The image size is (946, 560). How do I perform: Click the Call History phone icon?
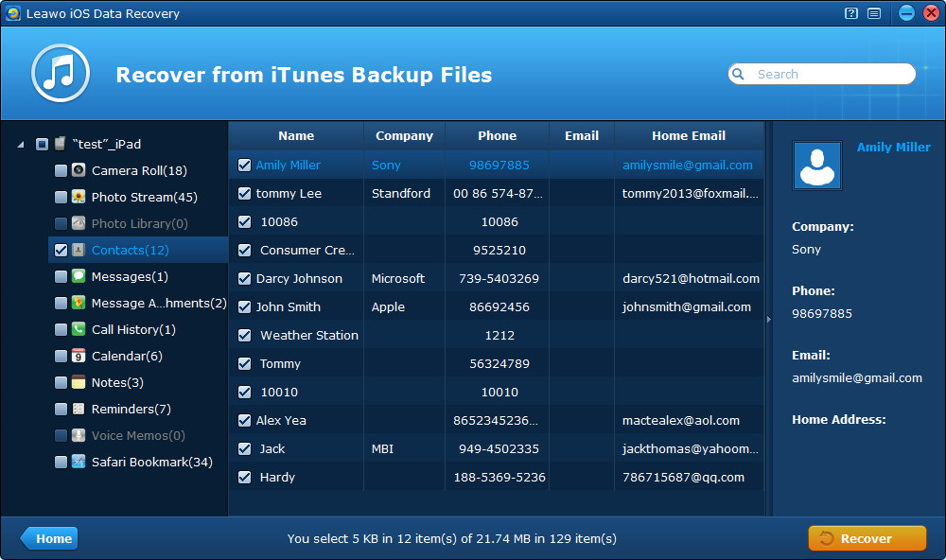click(x=79, y=329)
